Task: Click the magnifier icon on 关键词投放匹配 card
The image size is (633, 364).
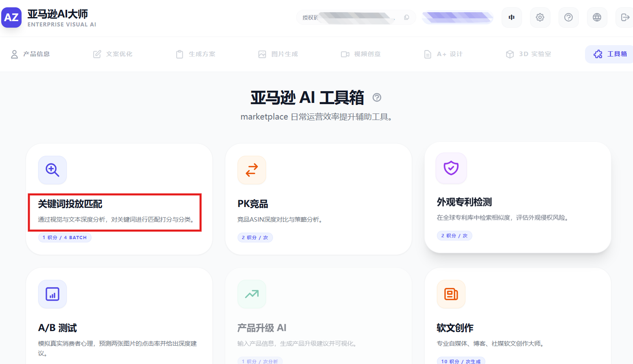Action: (x=52, y=170)
